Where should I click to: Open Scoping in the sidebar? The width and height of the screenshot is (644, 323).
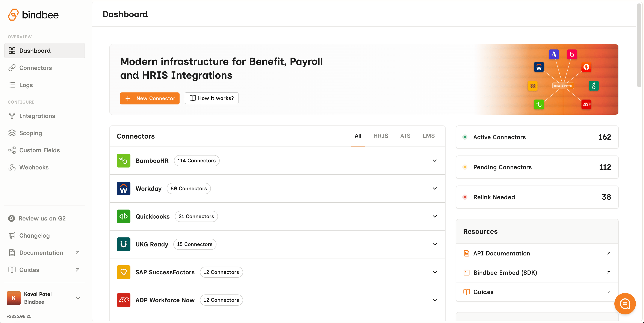click(44, 133)
